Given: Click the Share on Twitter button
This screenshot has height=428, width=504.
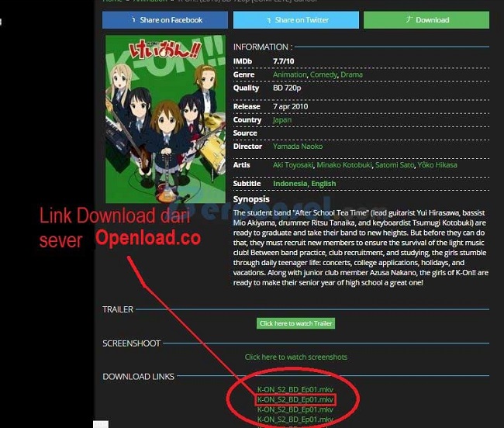Looking at the screenshot, I should tap(296, 20).
